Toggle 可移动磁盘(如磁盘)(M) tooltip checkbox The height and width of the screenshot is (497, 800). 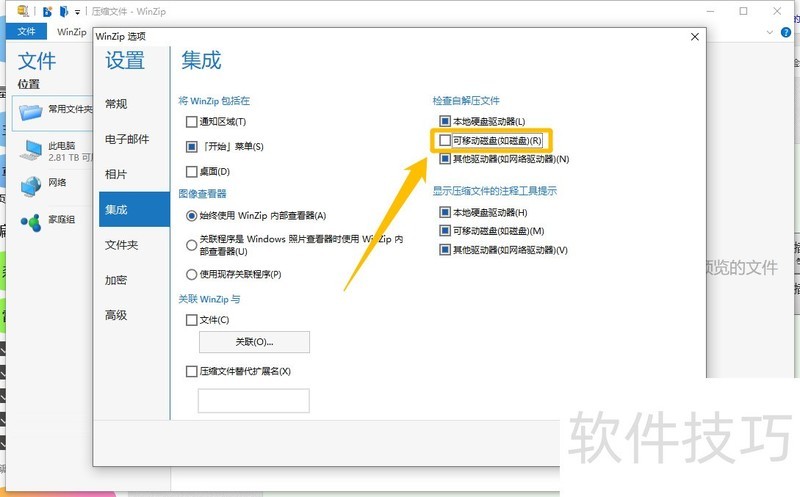tap(445, 231)
